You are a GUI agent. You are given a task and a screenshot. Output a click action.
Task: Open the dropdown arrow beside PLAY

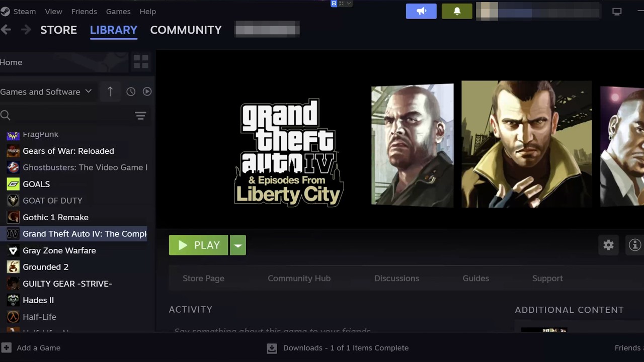[238, 245]
